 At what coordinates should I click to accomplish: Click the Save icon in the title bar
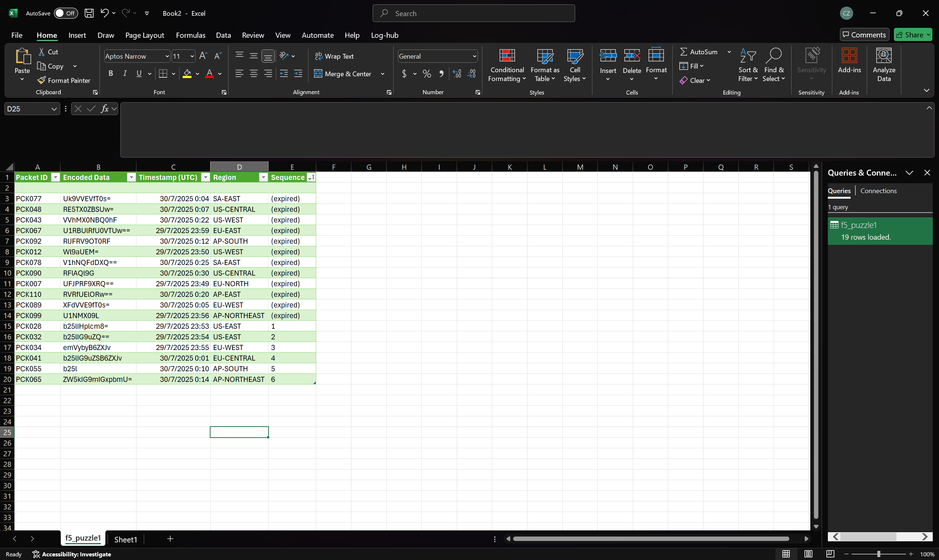[x=89, y=13]
